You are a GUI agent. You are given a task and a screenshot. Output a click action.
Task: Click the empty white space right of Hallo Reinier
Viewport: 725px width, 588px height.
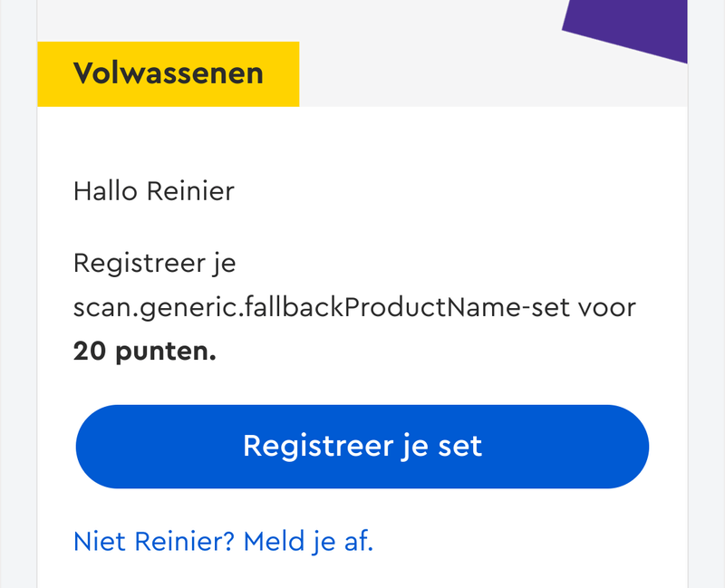[x=453, y=191]
